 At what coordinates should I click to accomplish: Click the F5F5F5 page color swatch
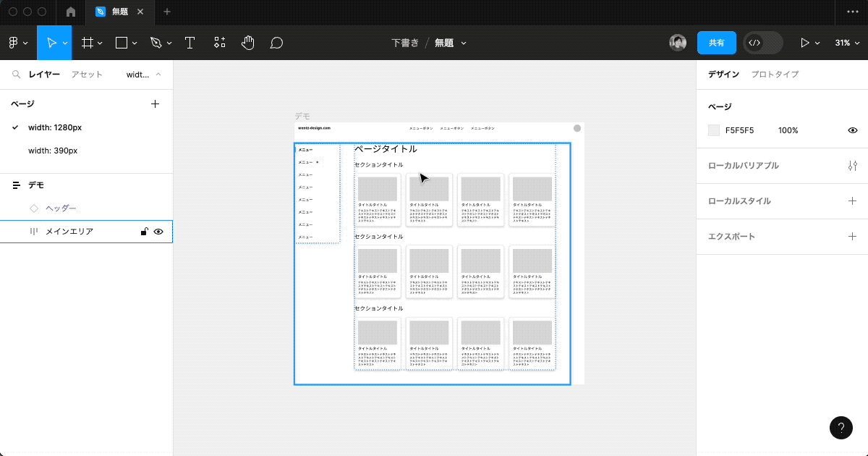[714, 130]
